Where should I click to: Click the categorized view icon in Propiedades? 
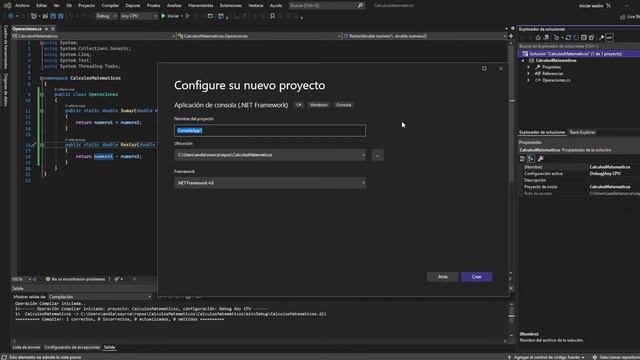[x=522, y=159]
